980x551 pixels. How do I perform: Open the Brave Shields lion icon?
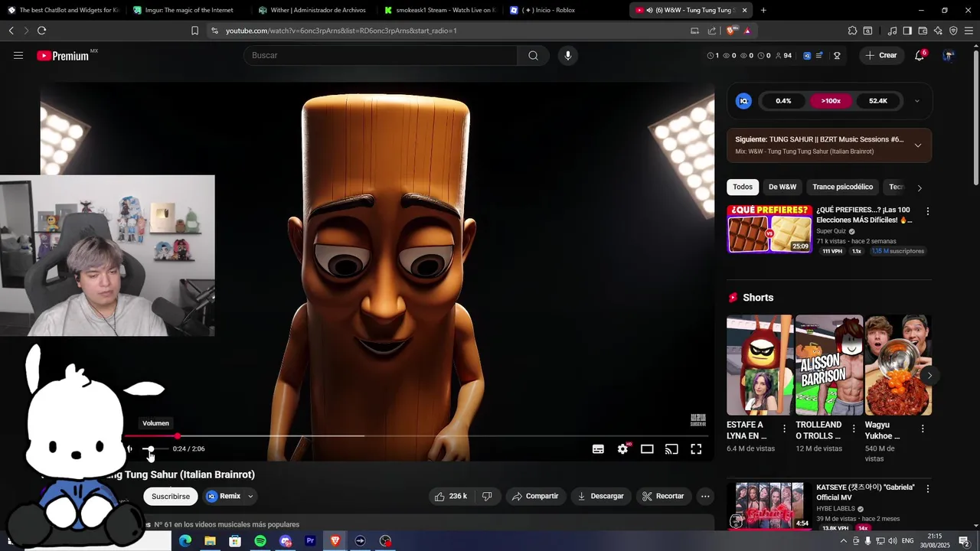tap(731, 31)
